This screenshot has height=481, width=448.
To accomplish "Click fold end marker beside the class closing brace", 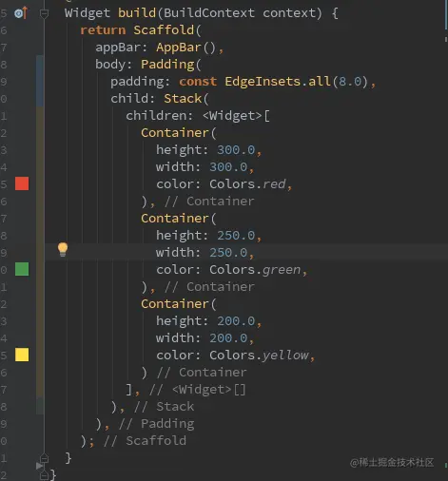I will coord(44,475).
